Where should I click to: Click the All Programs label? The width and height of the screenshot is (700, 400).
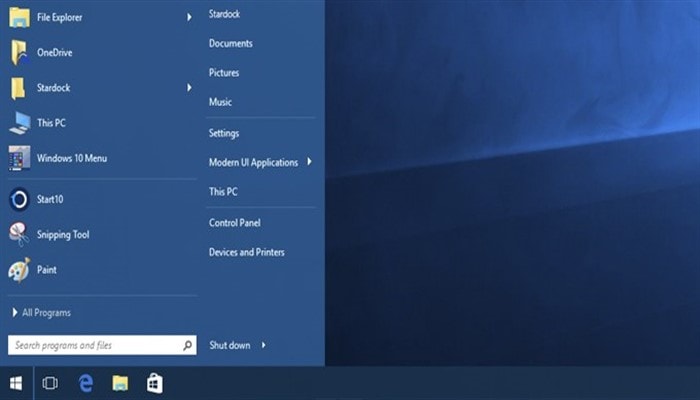coord(46,313)
